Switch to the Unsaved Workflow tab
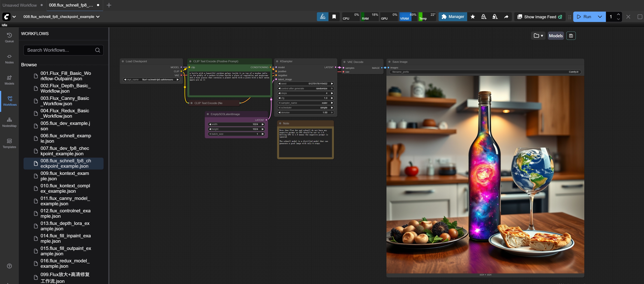The height and width of the screenshot is (284, 644). tap(19, 5)
